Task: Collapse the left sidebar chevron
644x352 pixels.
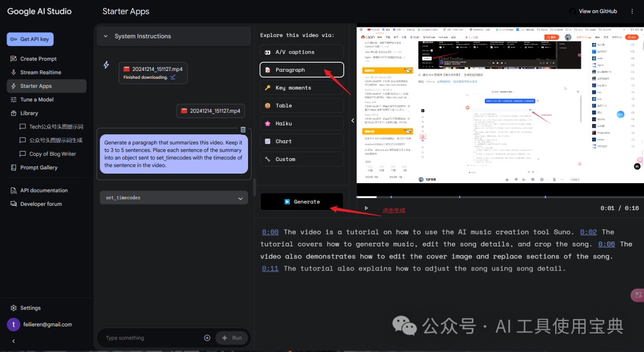Action: pyautogui.click(x=14, y=341)
